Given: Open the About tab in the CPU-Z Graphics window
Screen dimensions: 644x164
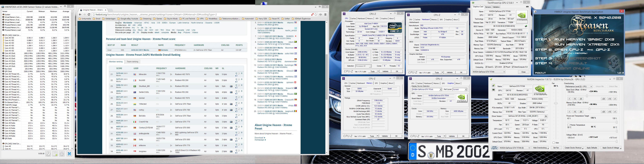Looking at the screenshot, I should pyautogui.click(x=458, y=84).
